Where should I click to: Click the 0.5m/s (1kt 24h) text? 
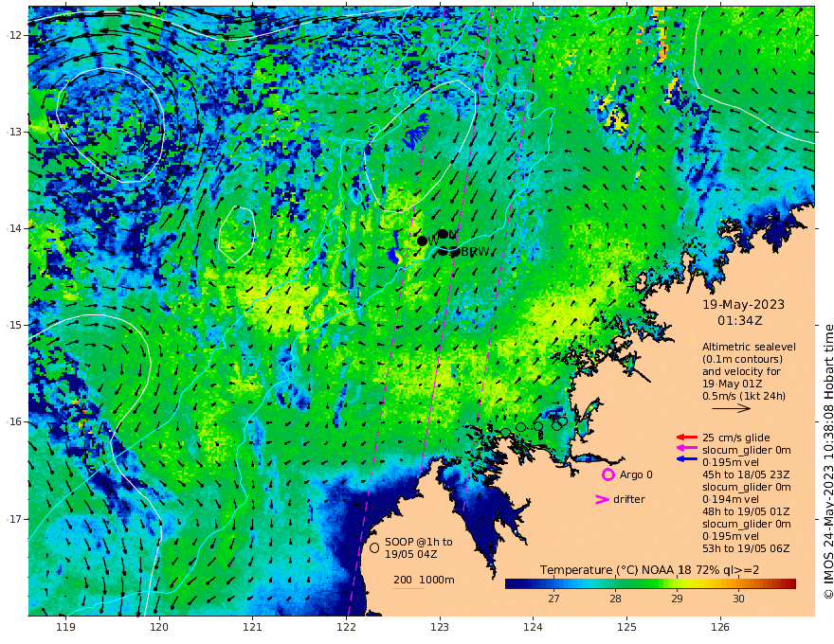point(744,396)
